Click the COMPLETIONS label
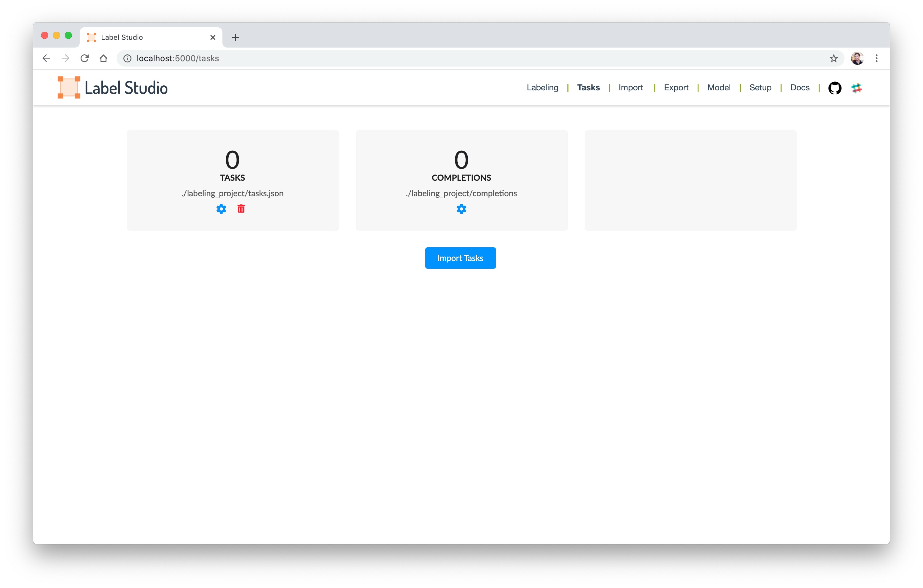This screenshot has height=588, width=923. pos(461,178)
